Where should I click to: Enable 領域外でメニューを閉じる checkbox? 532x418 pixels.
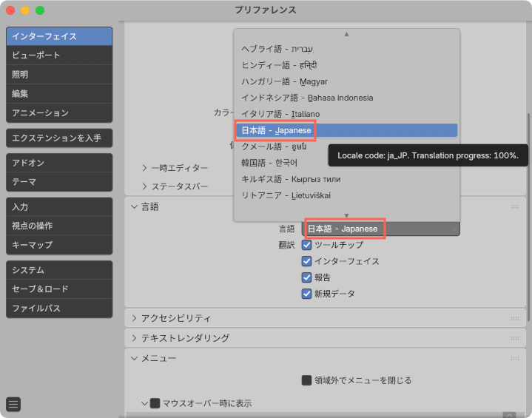pyautogui.click(x=306, y=380)
